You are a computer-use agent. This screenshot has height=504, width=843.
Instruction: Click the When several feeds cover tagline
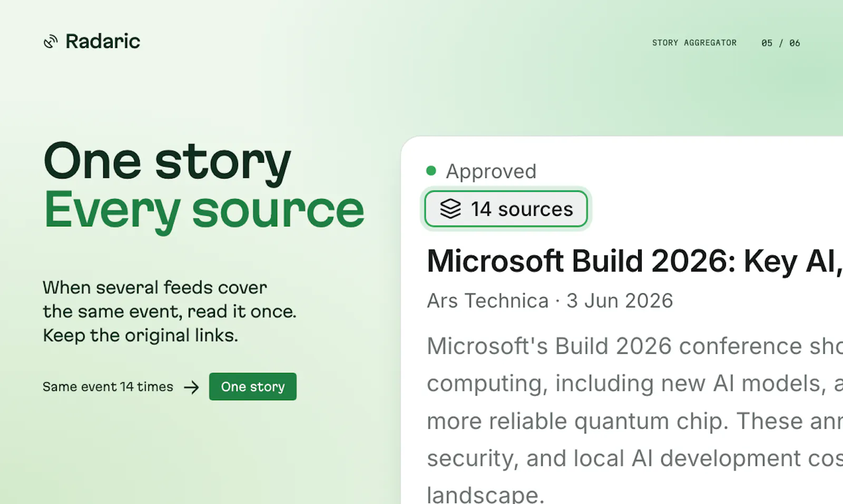click(155, 288)
